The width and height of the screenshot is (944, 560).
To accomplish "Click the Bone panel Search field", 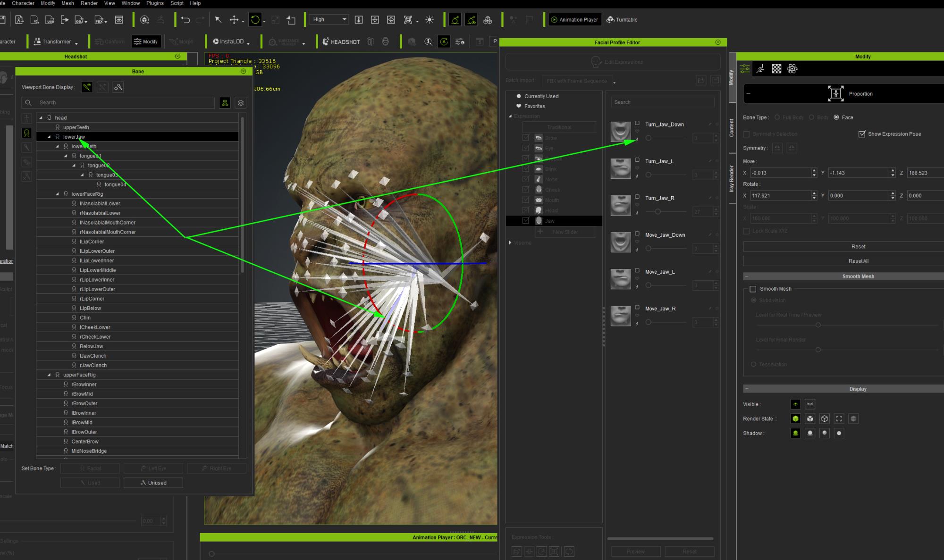I will point(118,103).
